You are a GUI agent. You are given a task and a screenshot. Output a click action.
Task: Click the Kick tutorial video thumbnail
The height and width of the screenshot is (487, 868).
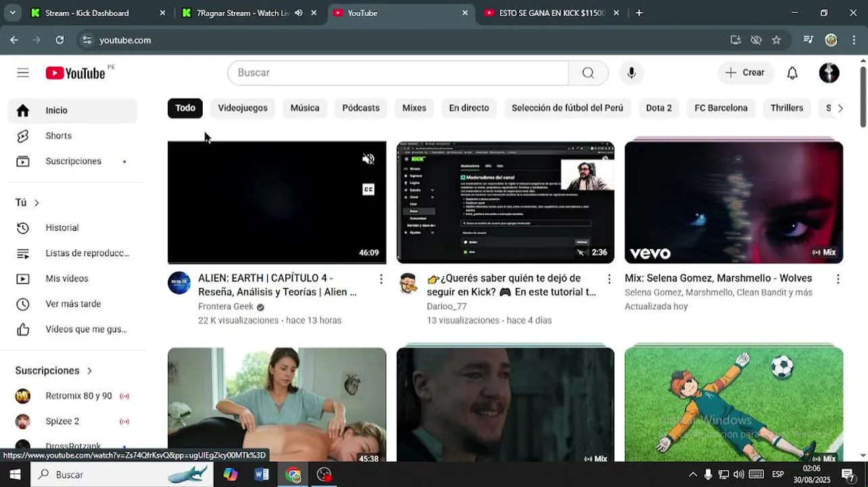point(506,202)
